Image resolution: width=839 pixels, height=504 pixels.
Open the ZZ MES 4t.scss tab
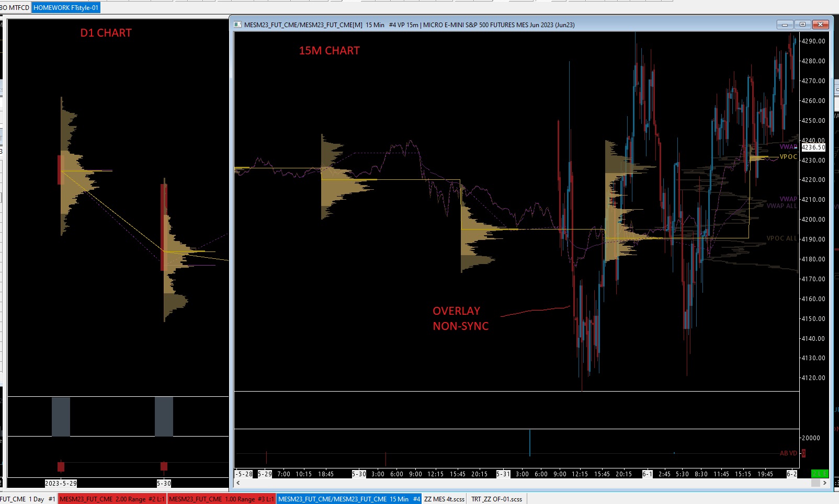(444, 499)
